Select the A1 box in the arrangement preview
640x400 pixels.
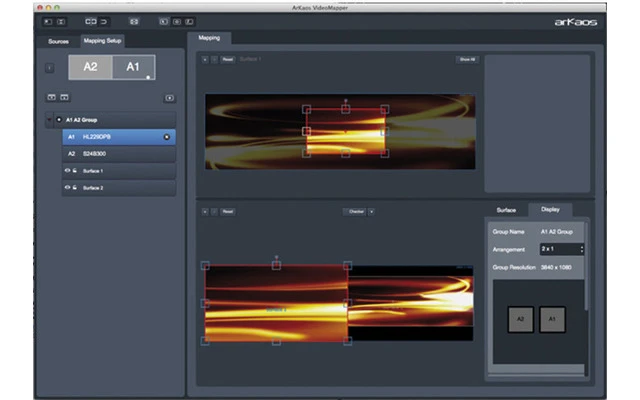(552, 319)
